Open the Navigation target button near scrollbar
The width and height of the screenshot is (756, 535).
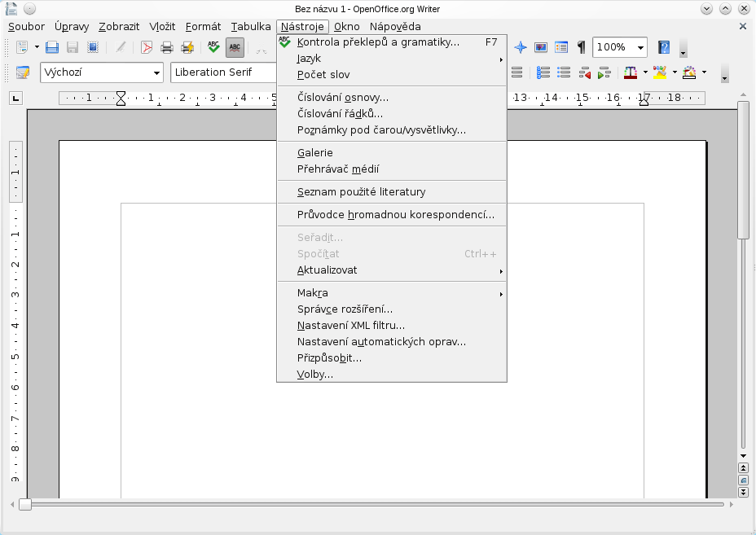tap(743, 480)
